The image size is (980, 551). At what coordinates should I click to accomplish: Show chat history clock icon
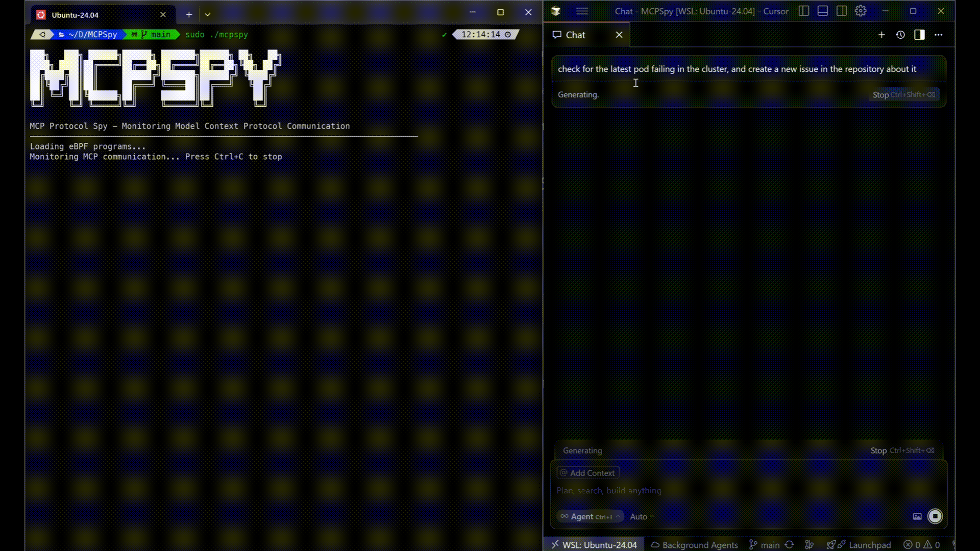click(900, 35)
